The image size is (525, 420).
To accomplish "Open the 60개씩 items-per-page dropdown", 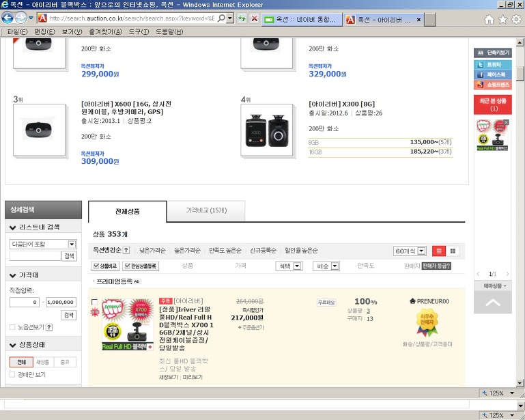I will click(410, 251).
